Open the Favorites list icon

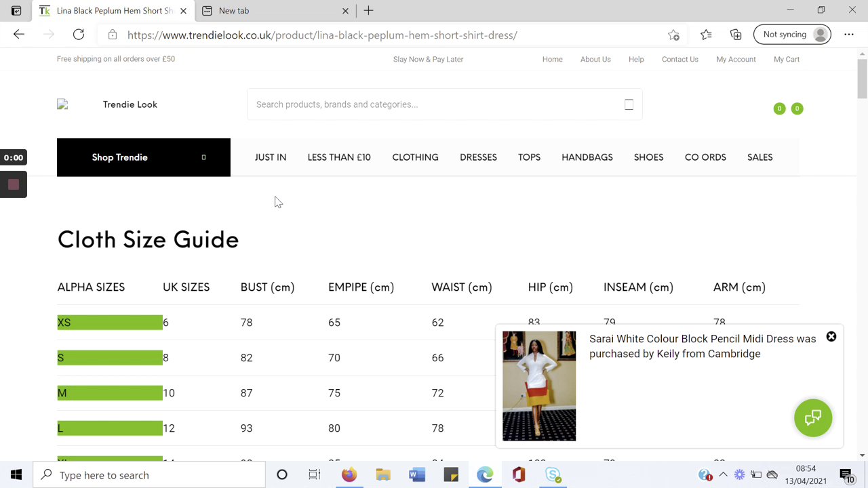tap(706, 35)
